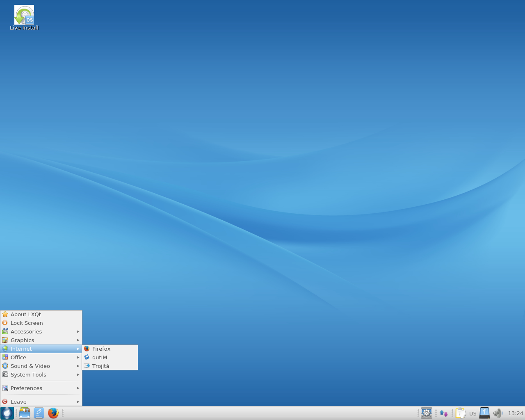Launch Trojitá from the Internet submenu
The width and height of the screenshot is (525, 420).
pyautogui.click(x=110, y=366)
